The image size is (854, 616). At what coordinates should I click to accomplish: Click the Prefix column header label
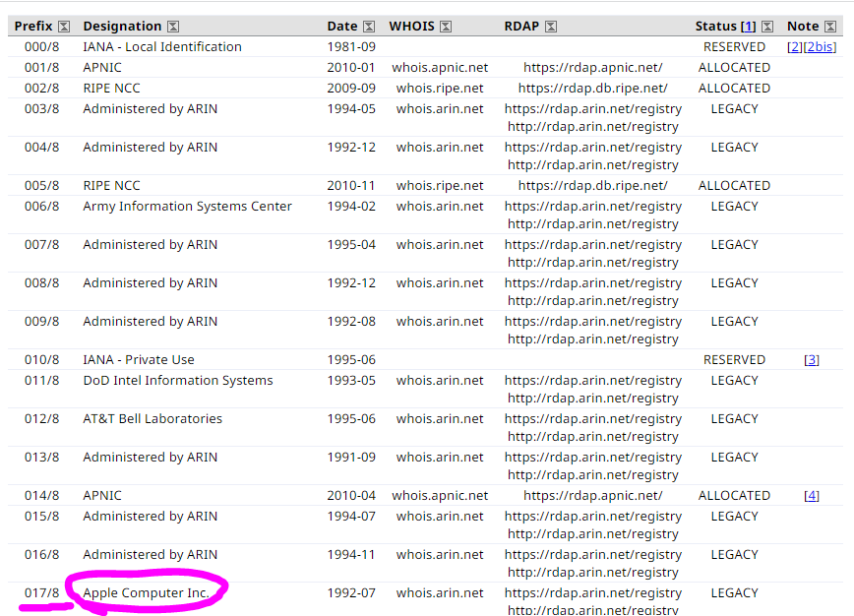pos(33,27)
